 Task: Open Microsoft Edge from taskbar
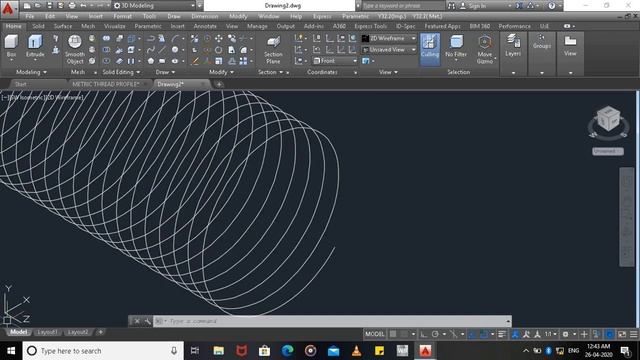[287, 351]
